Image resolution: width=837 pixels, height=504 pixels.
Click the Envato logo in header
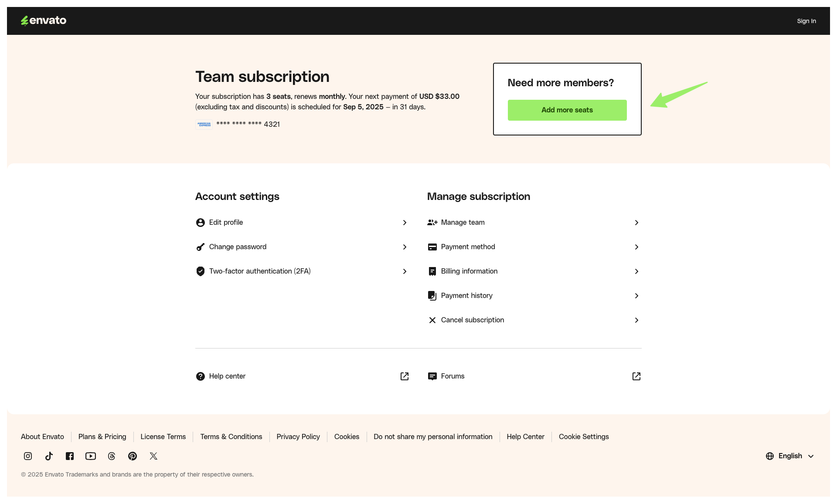(44, 20)
